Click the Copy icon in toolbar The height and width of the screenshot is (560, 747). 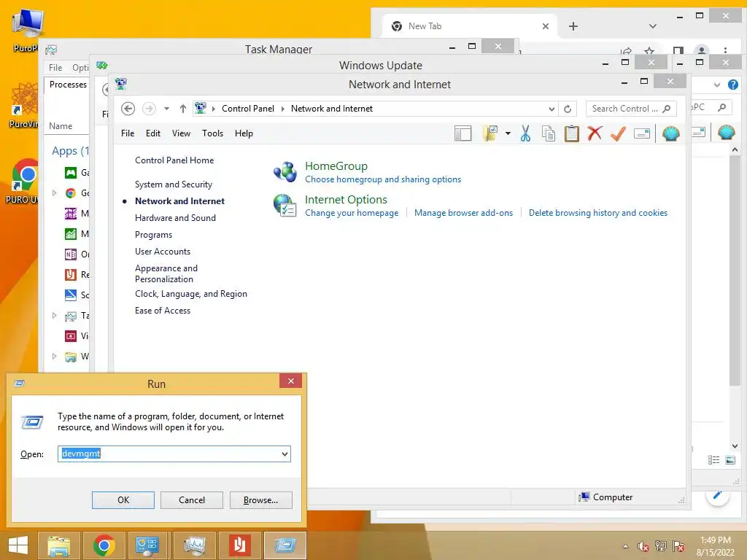coord(549,134)
